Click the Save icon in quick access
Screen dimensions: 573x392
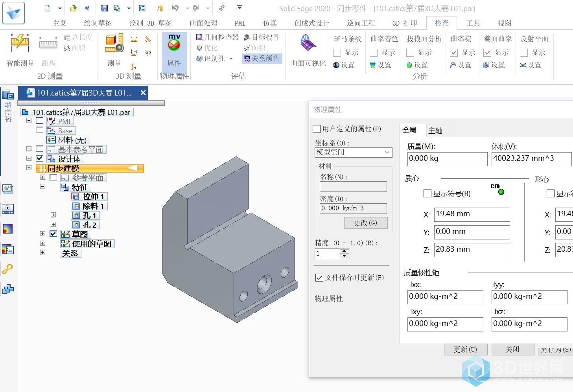pyautogui.click(x=104, y=8)
